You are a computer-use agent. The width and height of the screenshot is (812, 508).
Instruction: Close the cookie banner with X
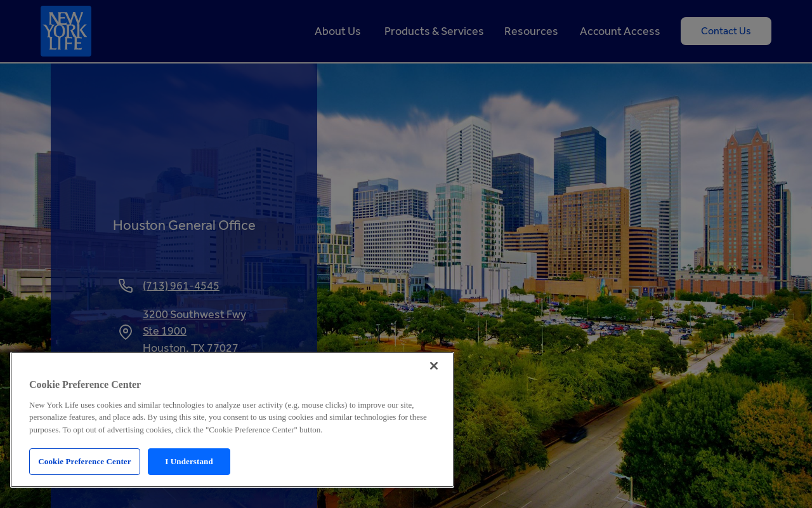coord(434,366)
